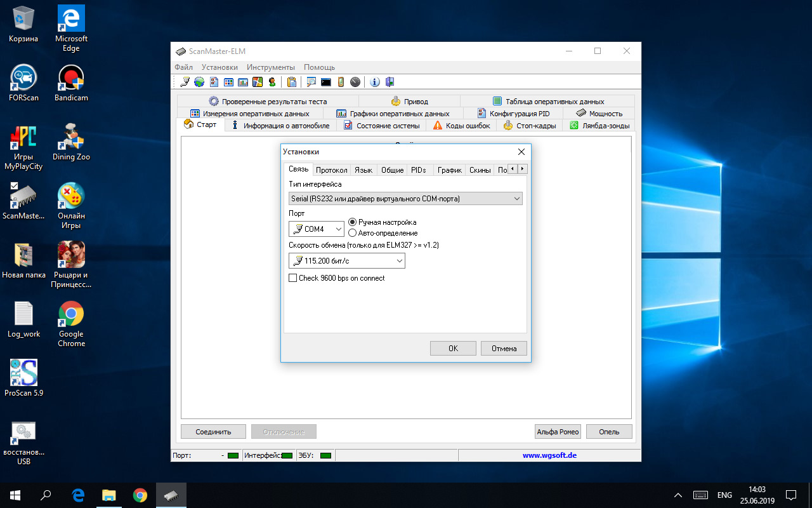Viewport: 812px width, 508px height.
Task: Switch to PIDs tab in settings
Action: (419, 170)
